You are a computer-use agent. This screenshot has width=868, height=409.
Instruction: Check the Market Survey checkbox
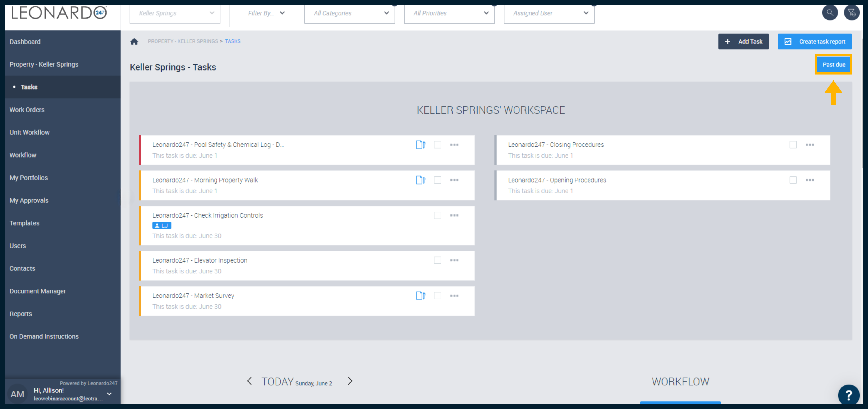click(x=437, y=295)
